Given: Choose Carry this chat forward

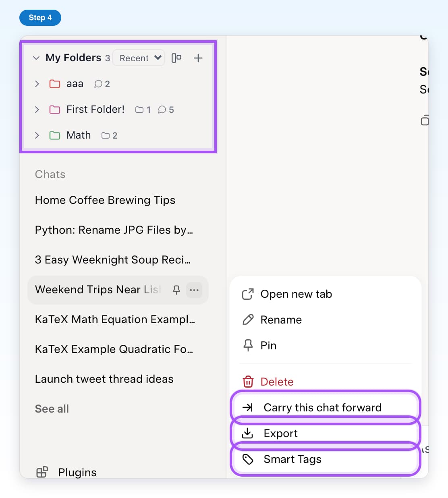Looking at the screenshot, I should (x=326, y=407).
